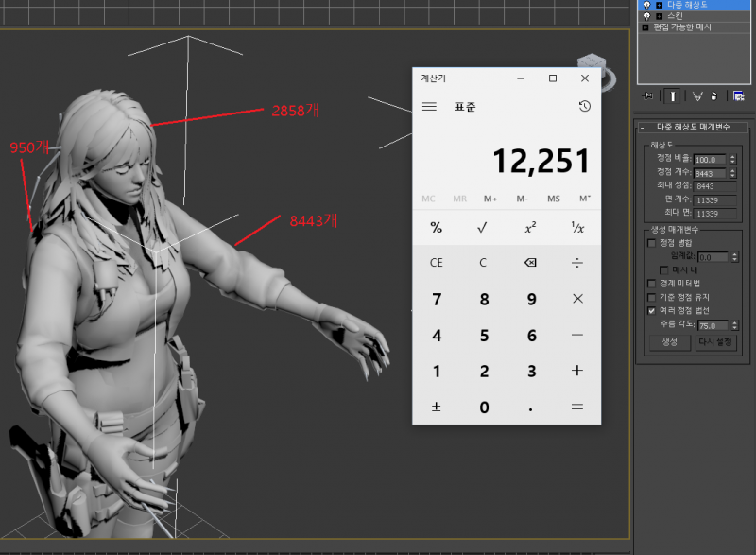
Task: Toggle lightbulb for 다중 해상도 modifier
Action: click(647, 5)
